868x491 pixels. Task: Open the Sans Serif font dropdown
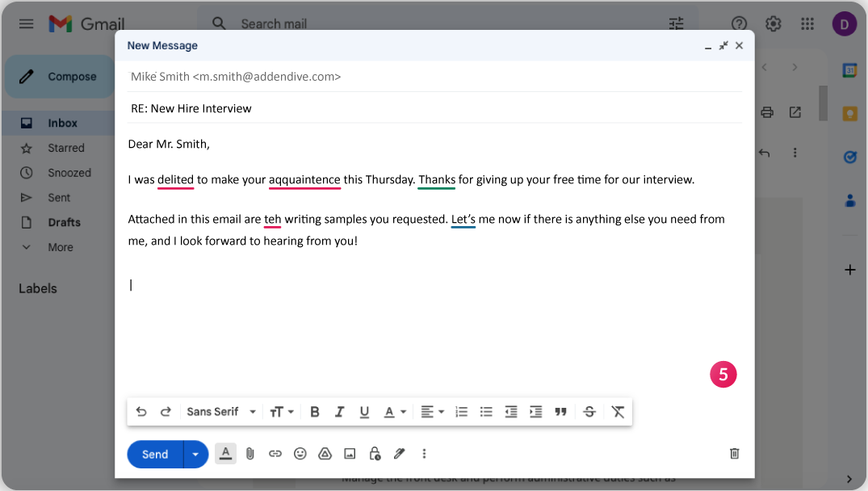click(221, 412)
